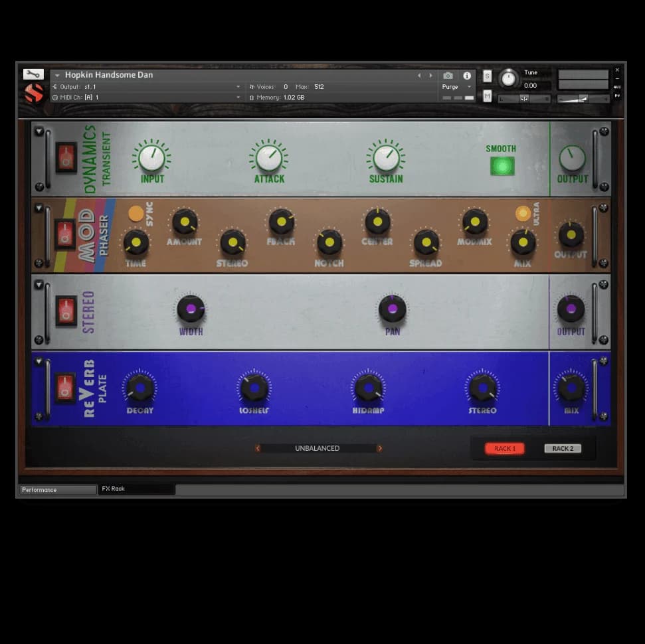Click the Tune knob
The height and width of the screenshot is (644, 645).
coord(508,78)
